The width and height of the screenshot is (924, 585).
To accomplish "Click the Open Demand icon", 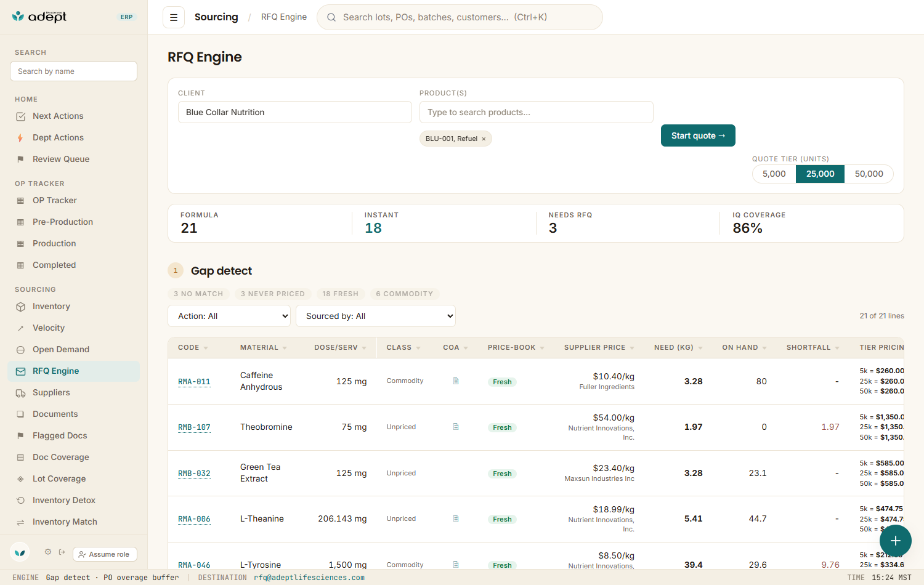I will [x=20, y=350].
